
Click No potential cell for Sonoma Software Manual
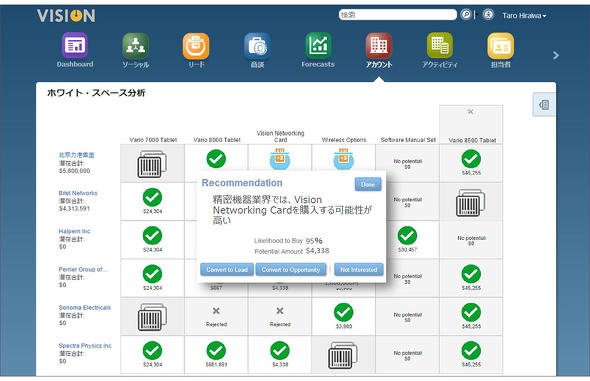408,317
